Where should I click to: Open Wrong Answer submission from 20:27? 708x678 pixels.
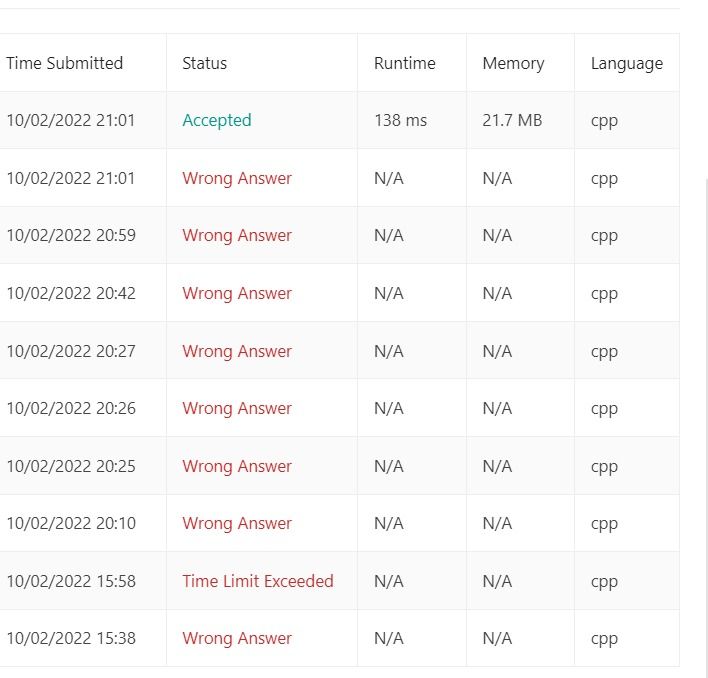click(x=237, y=351)
